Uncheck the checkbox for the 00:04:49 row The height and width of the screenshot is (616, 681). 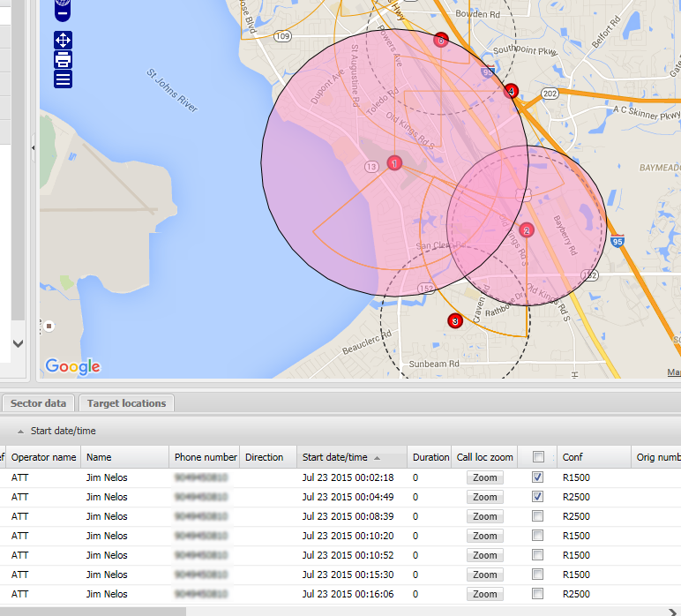pos(538,497)
